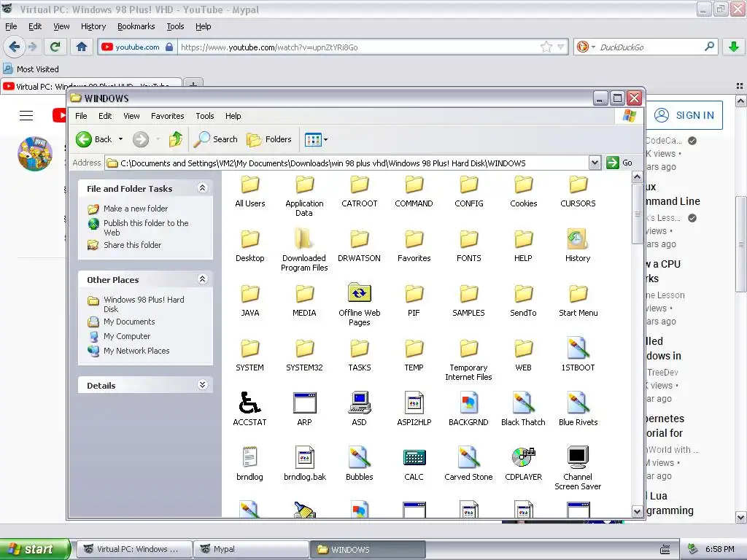Open a new Mypal tab
The width and height of the screenshot is (747, 560).
(x=193, y=85)
